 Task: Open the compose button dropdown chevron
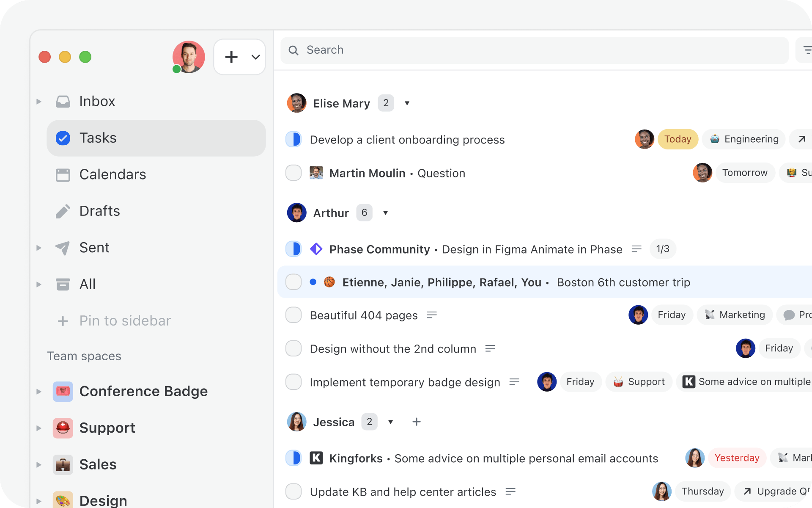pos(255,57)
